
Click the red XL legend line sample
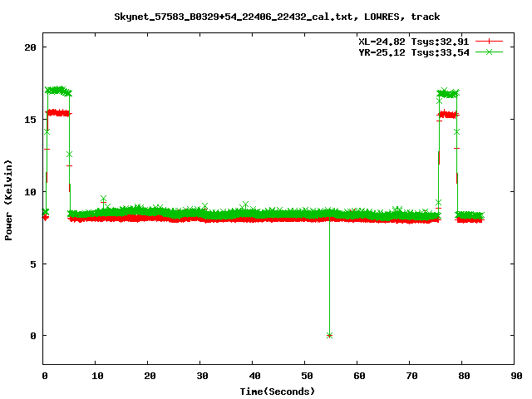click(489, 42)
